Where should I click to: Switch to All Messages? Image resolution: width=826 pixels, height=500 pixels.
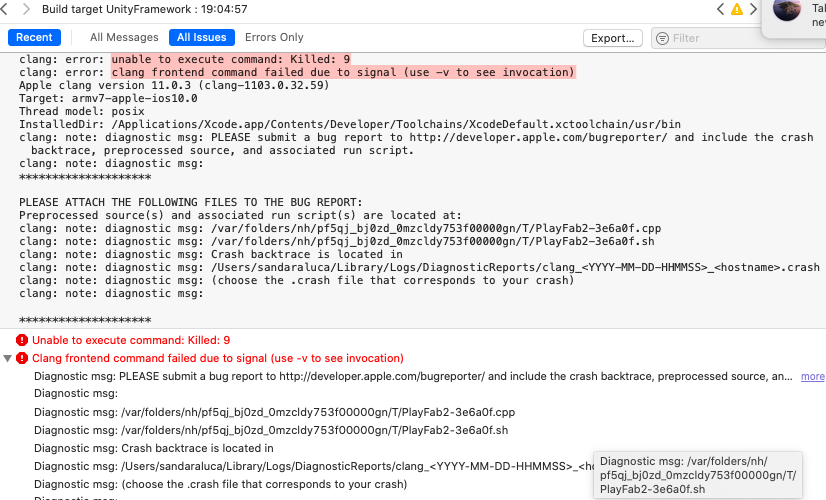coord(124,37)
